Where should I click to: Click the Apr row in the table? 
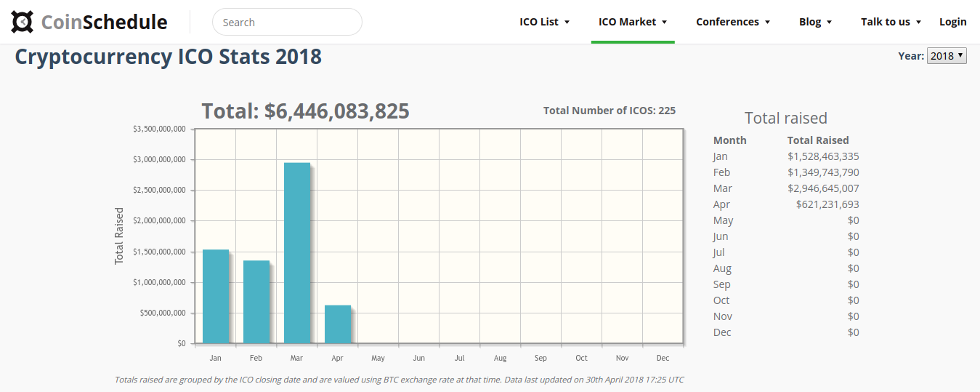[x=786, y=204]
